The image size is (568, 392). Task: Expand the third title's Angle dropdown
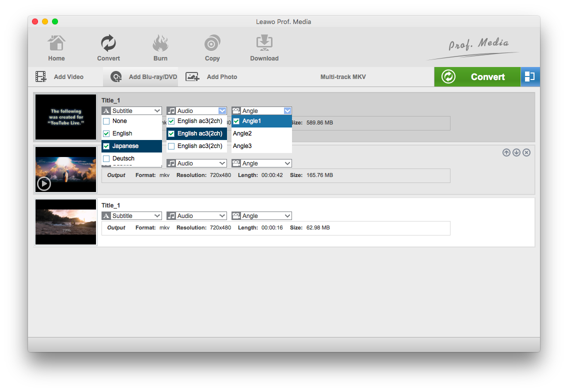pyautogui.click(x=287, y=216)
